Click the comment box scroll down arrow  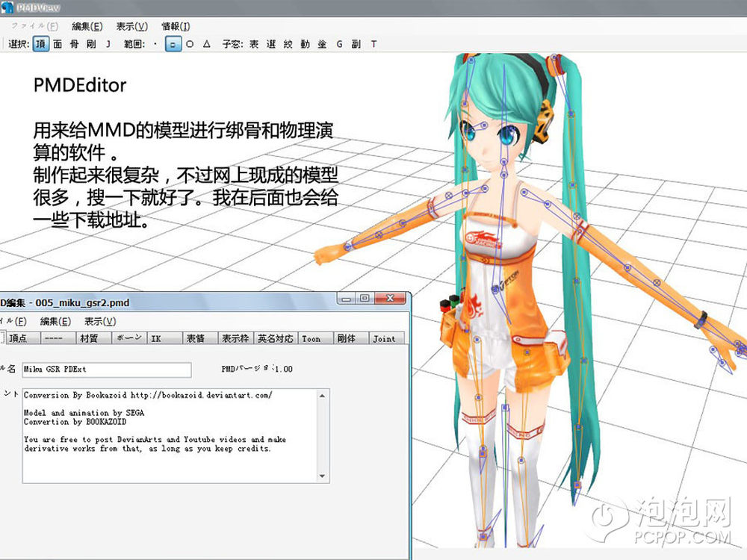323,476
